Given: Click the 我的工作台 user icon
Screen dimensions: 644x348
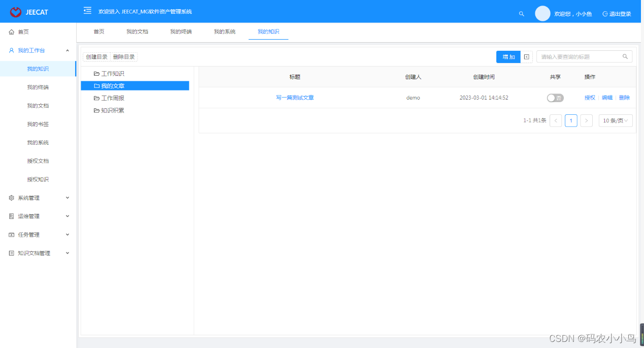Looking at the screenshot, I should pos(11,50).
